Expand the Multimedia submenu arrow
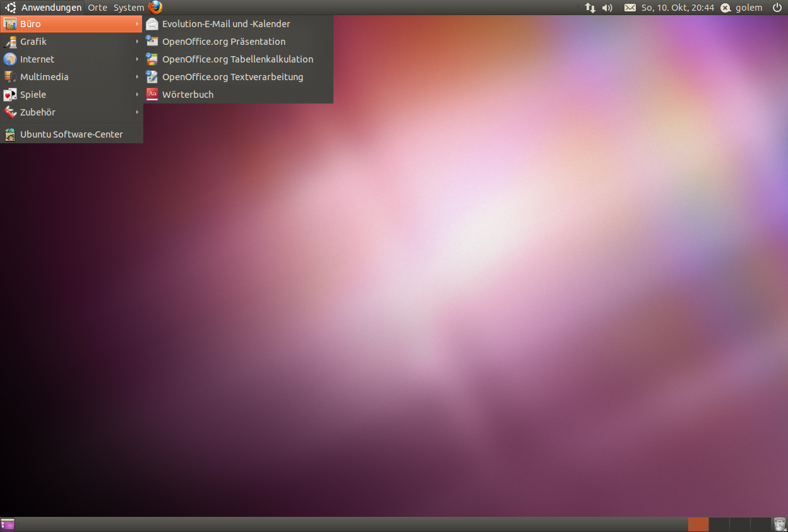 coord(137,77)
